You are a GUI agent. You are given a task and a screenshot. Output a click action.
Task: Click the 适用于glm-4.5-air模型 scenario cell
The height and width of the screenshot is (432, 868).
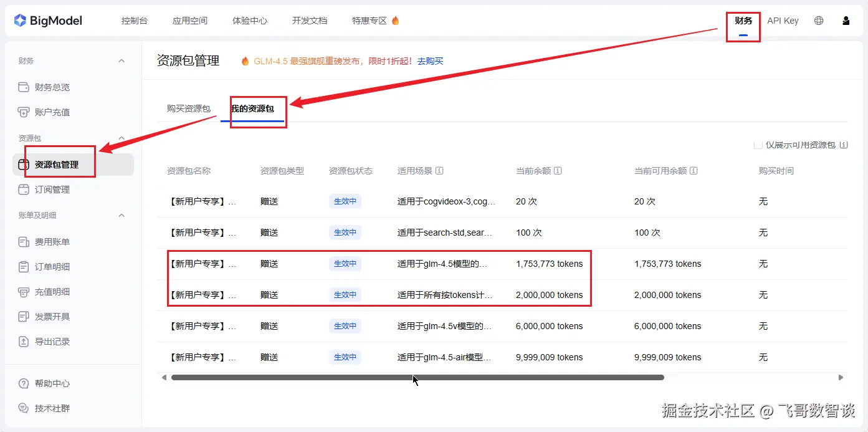[445, 357]
